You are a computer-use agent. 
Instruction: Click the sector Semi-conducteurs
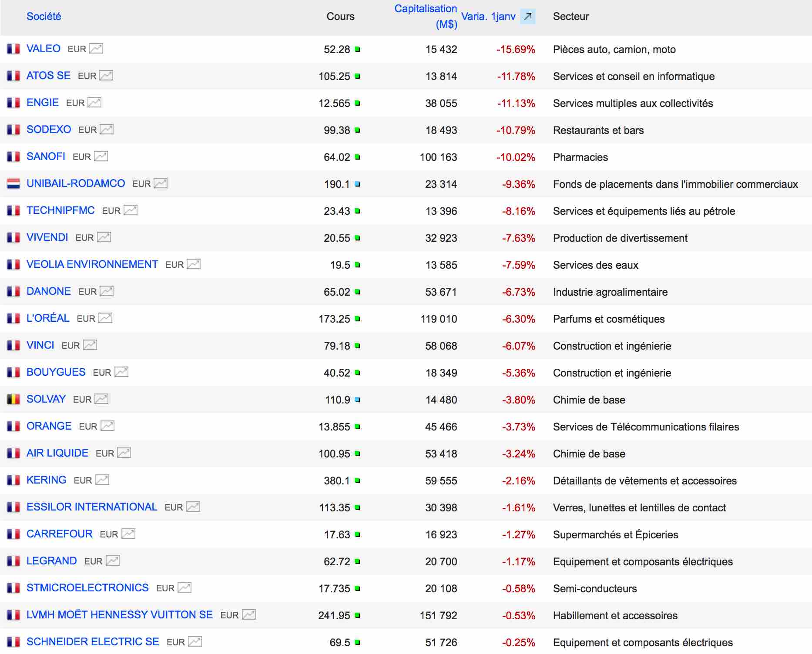click(595, 588)
